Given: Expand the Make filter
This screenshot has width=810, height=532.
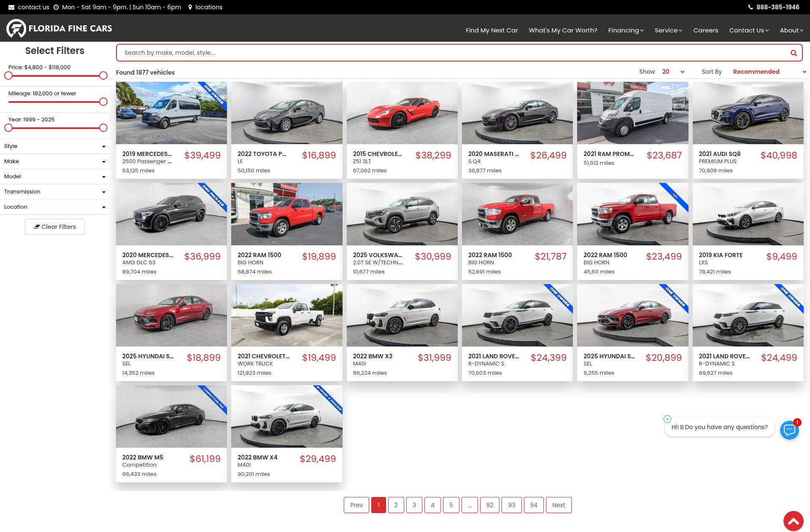Looking at the screenshot, I should pos(55,161).
